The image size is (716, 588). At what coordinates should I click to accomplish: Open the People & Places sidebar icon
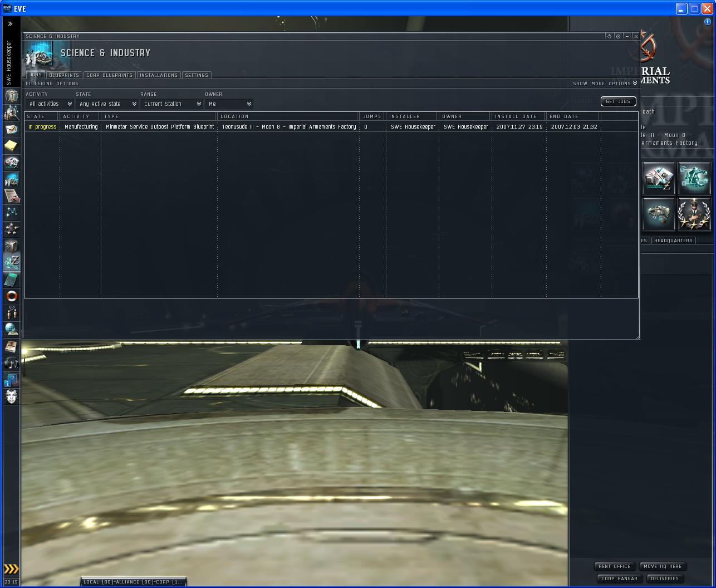tap(12, 112)
